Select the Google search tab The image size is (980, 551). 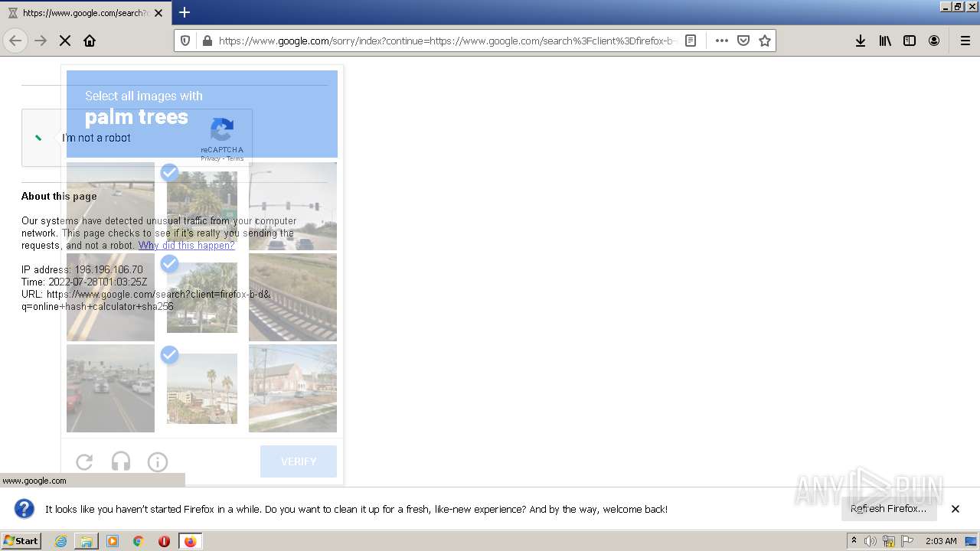[x=86, y=13]
